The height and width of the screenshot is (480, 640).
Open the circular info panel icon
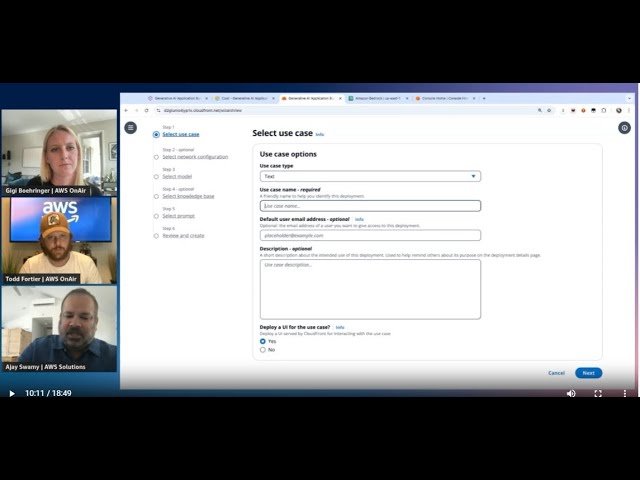624,128
